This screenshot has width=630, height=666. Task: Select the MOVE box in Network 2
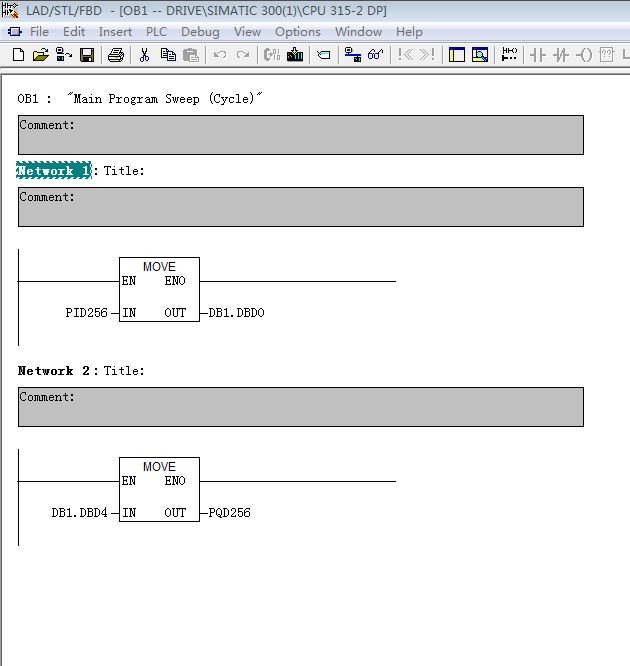click(159, 489)
